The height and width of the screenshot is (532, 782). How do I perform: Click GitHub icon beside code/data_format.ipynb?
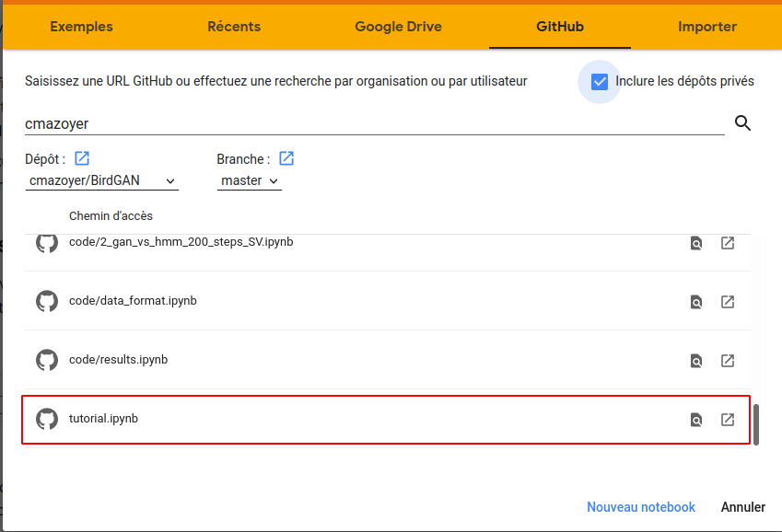(47, 301)
